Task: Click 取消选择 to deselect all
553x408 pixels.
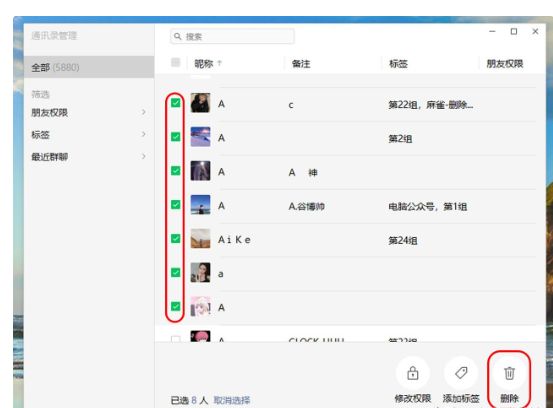Action: pyautogui.click(x=232, y=400)
